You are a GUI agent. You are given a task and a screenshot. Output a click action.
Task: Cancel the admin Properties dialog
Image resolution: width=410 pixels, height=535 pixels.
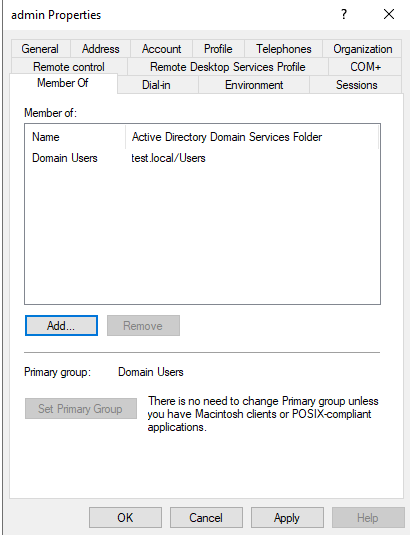click(206, 518)
